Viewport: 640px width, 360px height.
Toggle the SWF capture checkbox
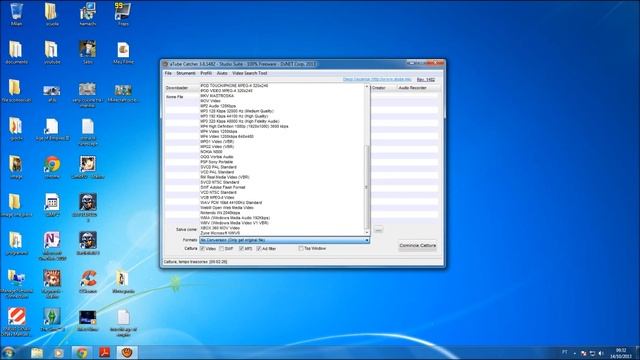pos(222,249)
